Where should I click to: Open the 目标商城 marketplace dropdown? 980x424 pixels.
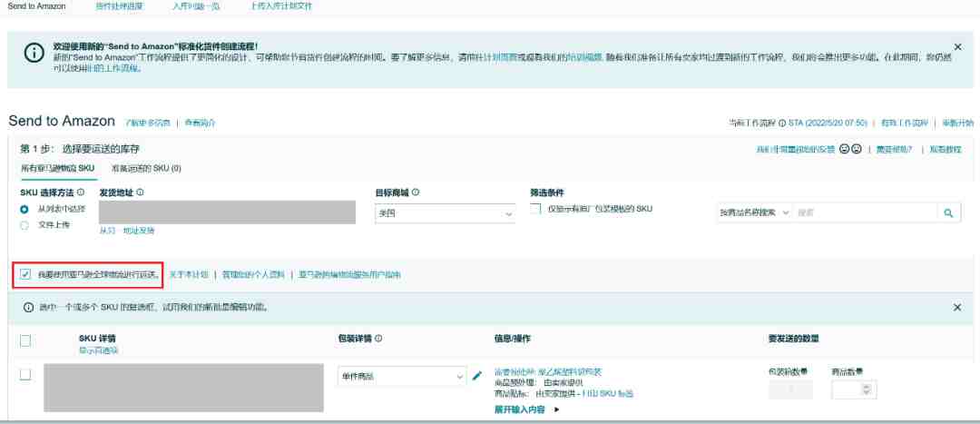point(445,213)
